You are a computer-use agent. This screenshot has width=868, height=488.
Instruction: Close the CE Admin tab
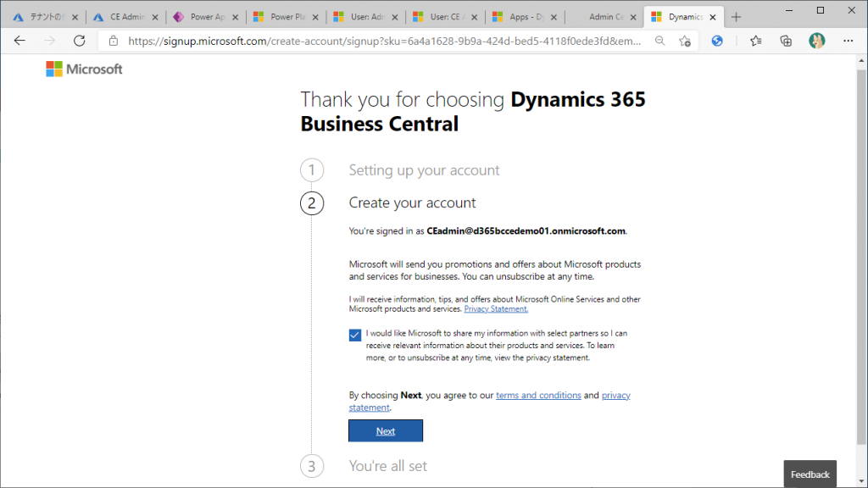pos(155,17)
